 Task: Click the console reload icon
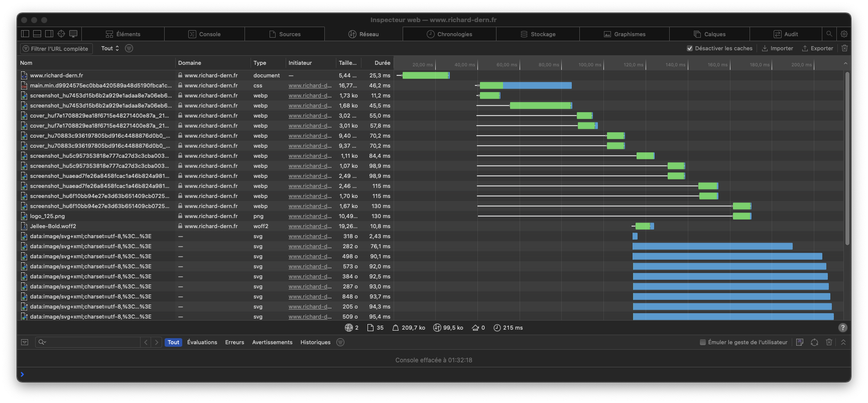814,342
